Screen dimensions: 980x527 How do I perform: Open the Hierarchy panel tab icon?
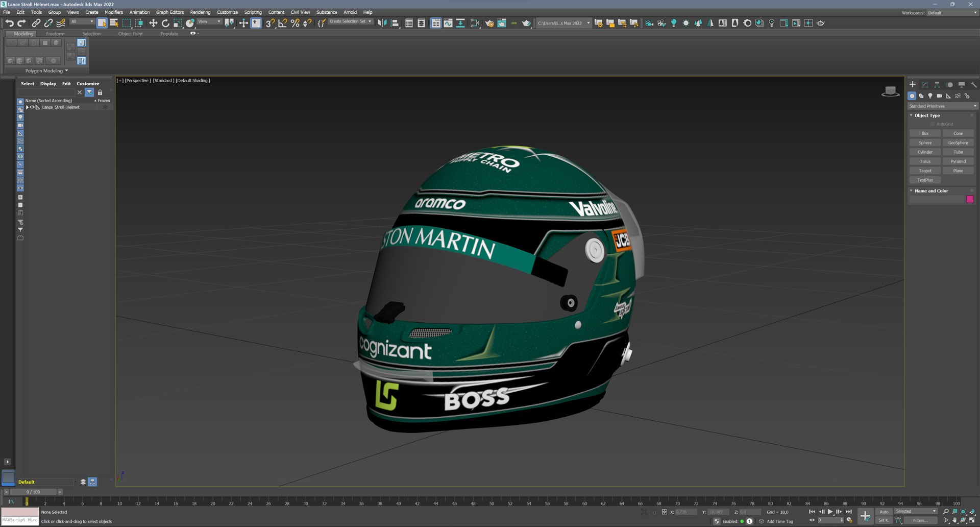pos(937,85)
